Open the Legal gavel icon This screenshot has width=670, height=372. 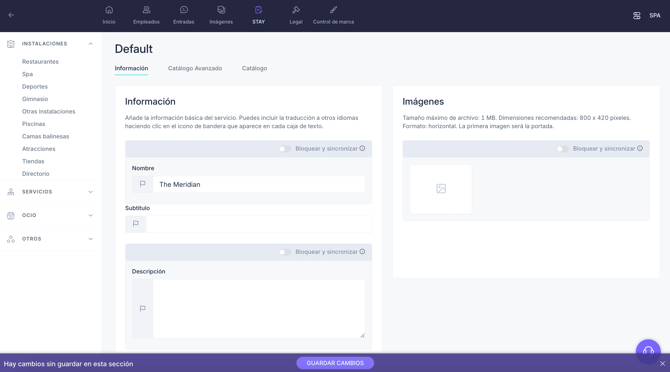296,10
